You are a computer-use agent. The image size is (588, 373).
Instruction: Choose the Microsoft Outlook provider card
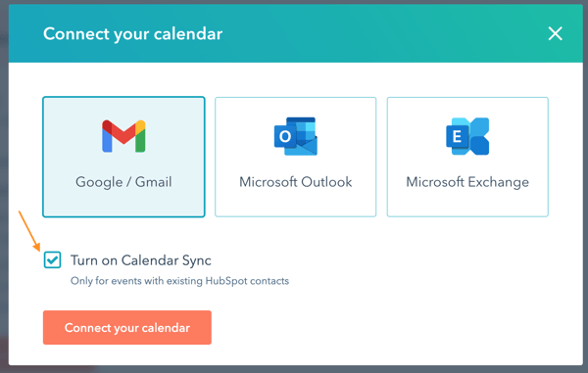(x=296, y=157)
